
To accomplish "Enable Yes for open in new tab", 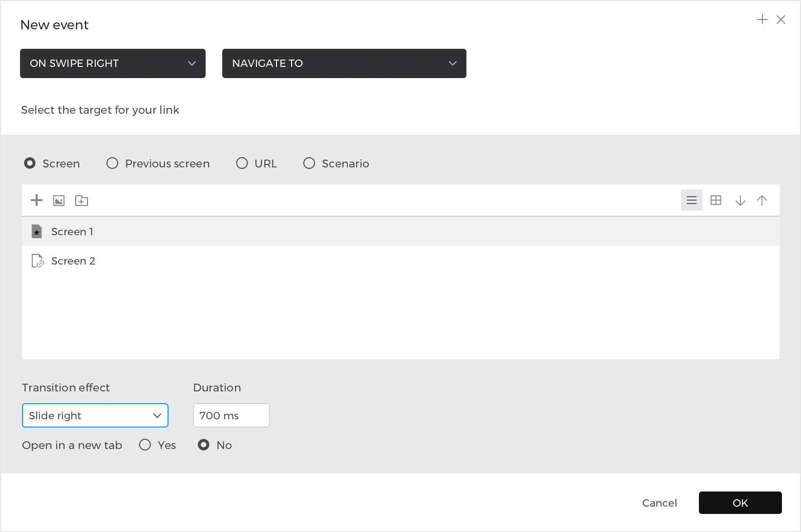I will [145, 445].
